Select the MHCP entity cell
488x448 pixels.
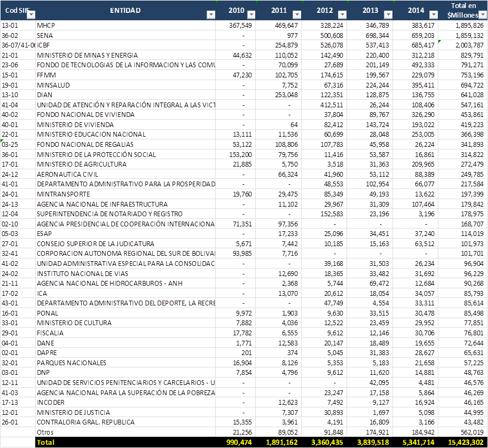[x=125, y=26]
